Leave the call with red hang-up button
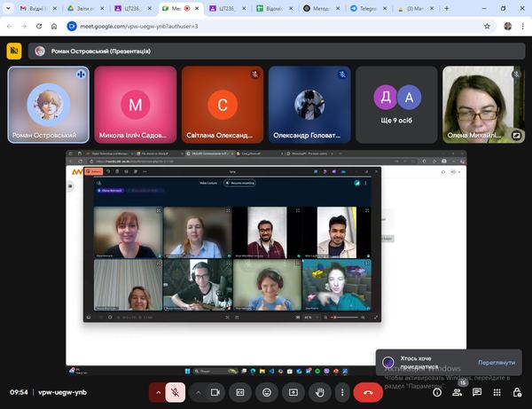The image size is (532, 409). (368, 392)
